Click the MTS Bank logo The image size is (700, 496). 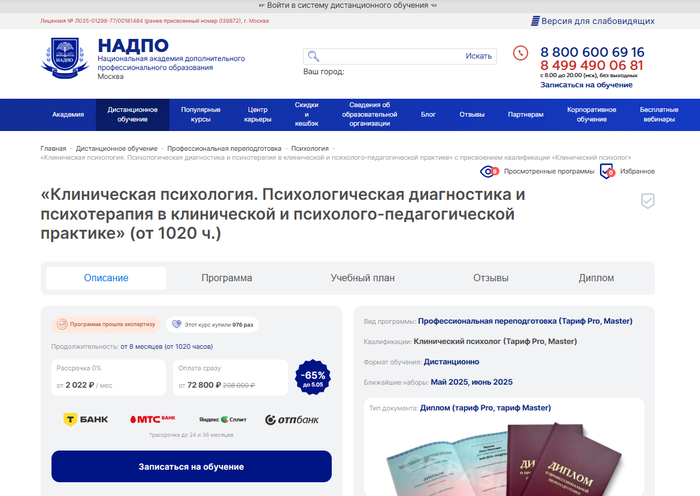pos(153,419)
